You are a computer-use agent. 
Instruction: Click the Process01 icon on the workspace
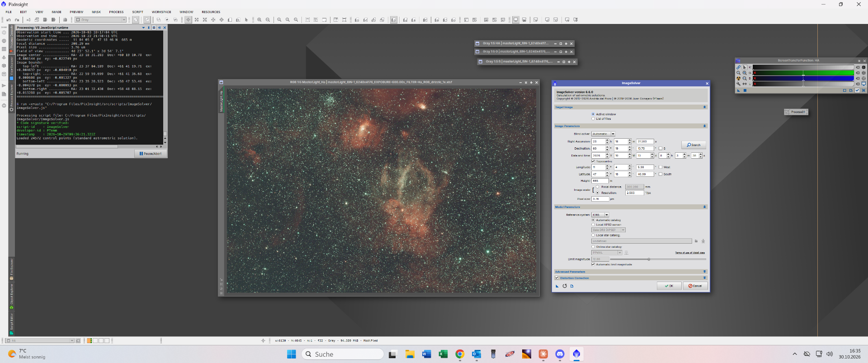tap(796, 112)
